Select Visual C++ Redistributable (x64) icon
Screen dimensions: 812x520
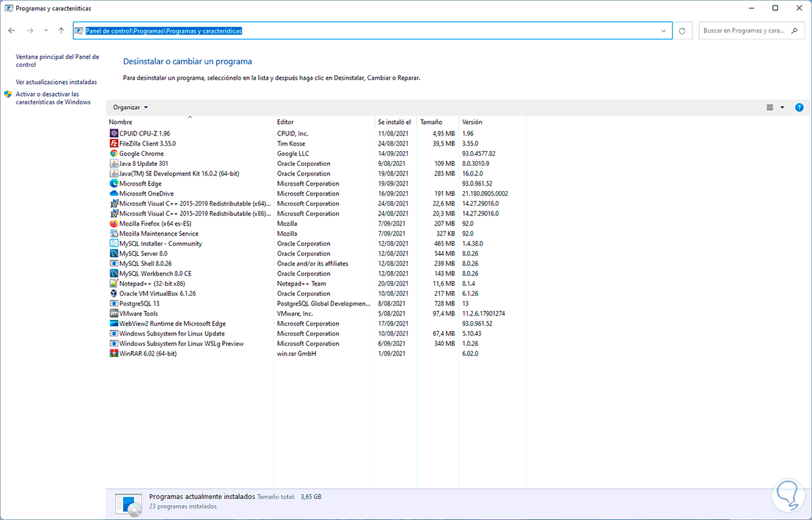coord(114,203)
